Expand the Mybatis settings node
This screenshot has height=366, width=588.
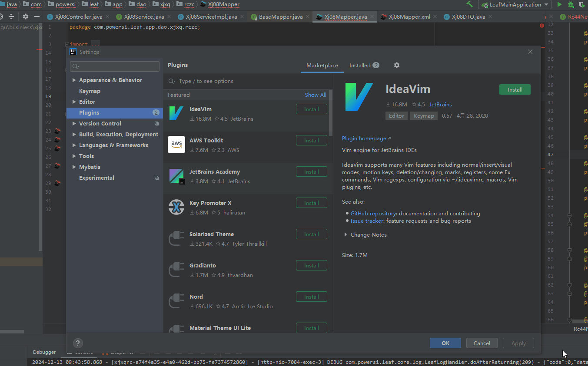tap(74, 167)
